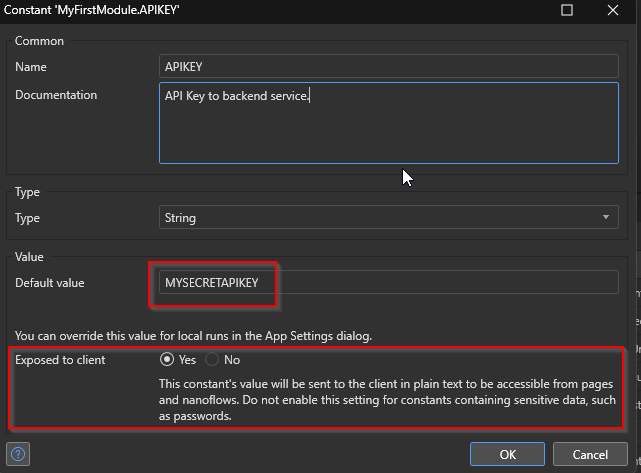
Task: Click the Default value field MYSECRETAPIKEY
Action: [388, 283]
